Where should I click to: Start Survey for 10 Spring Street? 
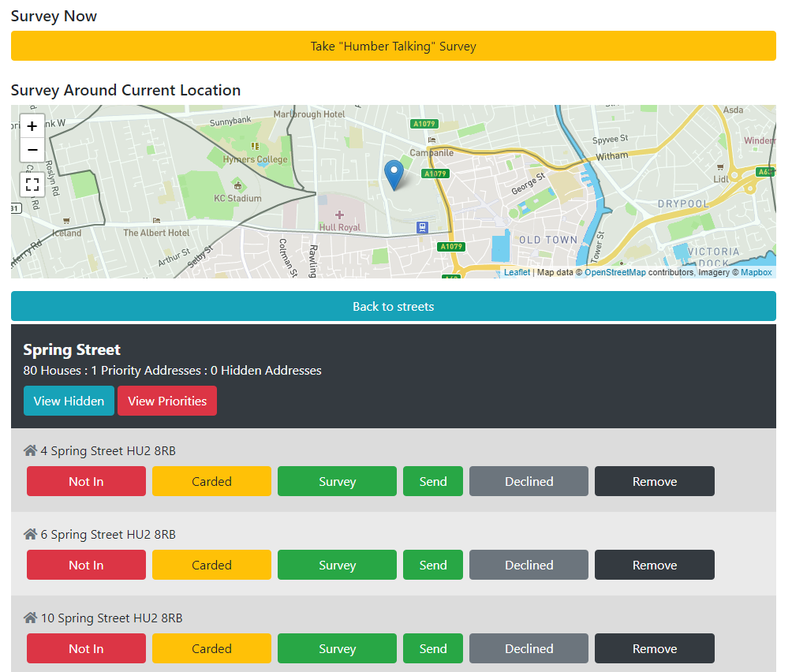click(x=337, y=648)
